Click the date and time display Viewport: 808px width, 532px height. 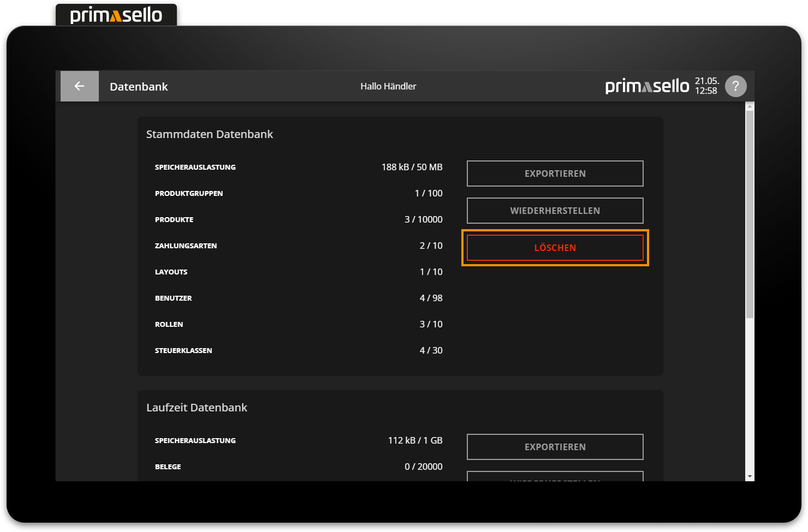click(706, 86)
